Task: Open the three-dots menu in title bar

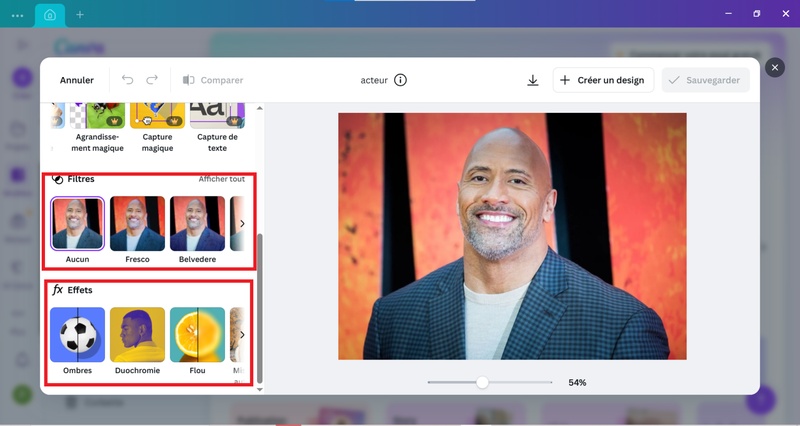Action: [x=17, y=15]
